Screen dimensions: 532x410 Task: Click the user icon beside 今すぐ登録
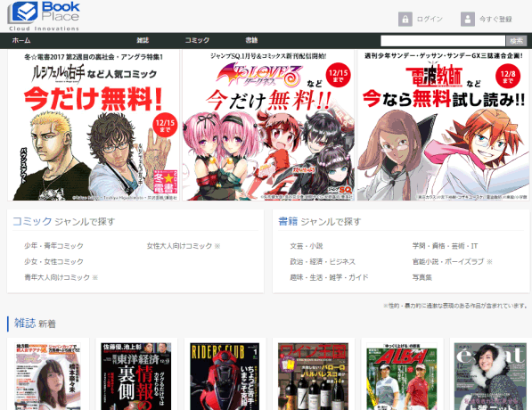pos(468,19)
